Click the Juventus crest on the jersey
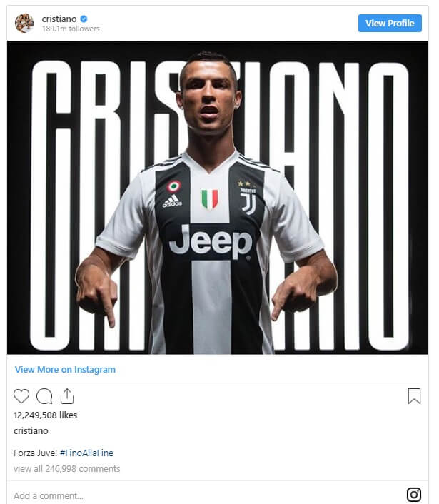439x504 pixels. [x=248, y=201]
